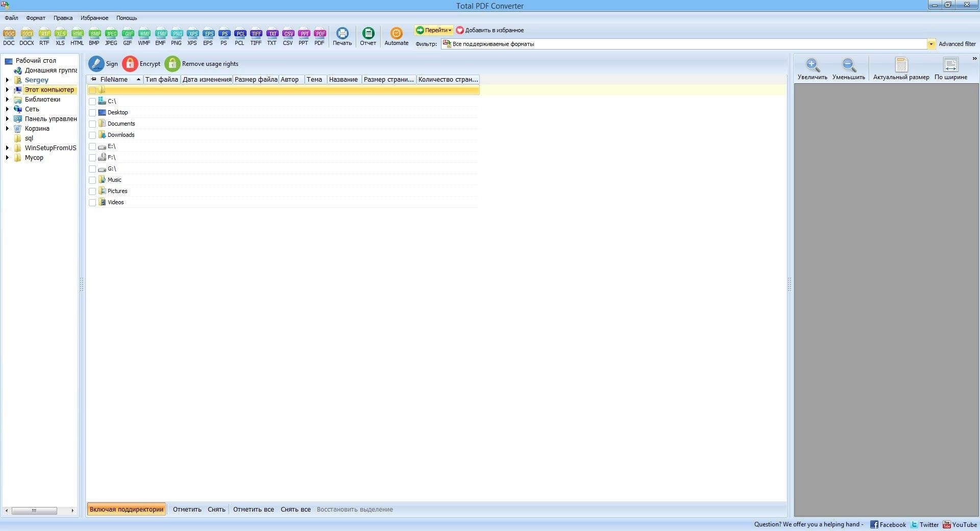
Task: Check the box next to C:\
Action: (92, 102)
